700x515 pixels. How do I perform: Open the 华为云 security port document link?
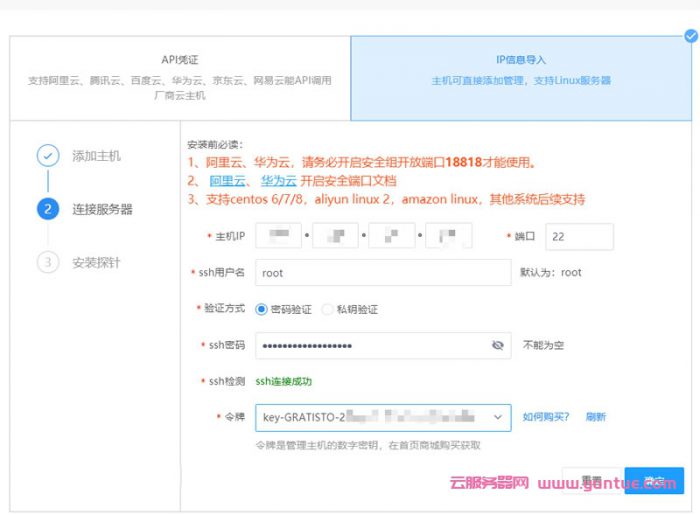coord(278,181)
